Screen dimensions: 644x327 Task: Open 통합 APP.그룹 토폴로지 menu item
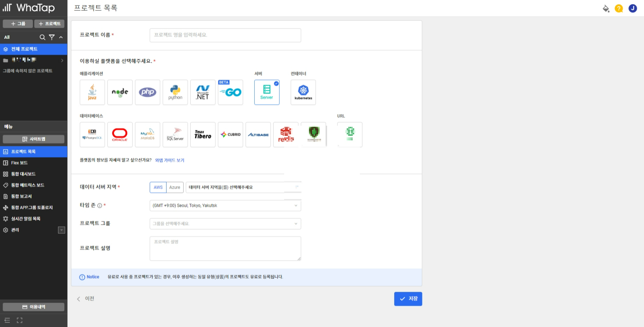point(34,208)
